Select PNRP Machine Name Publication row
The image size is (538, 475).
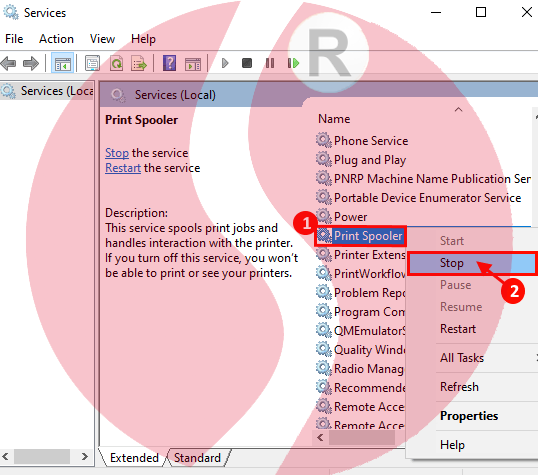pyautogui.click(x=423, y=178)
